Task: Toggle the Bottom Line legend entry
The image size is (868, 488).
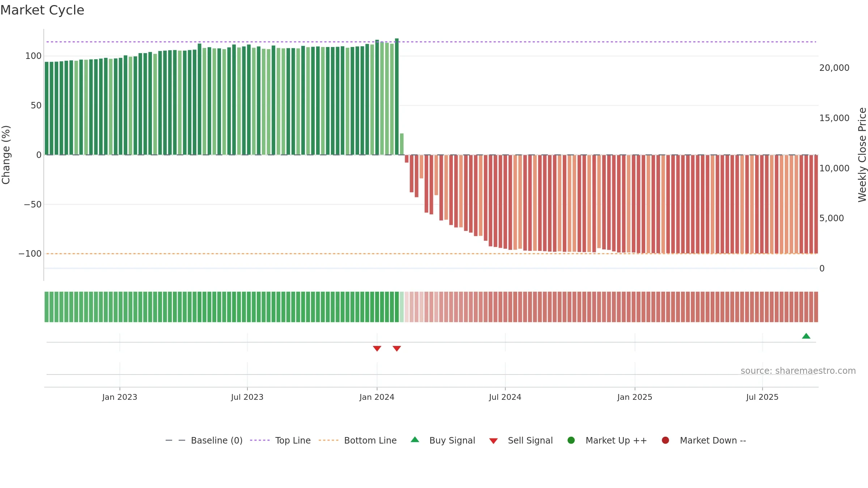Action: [x=358, y=440]
